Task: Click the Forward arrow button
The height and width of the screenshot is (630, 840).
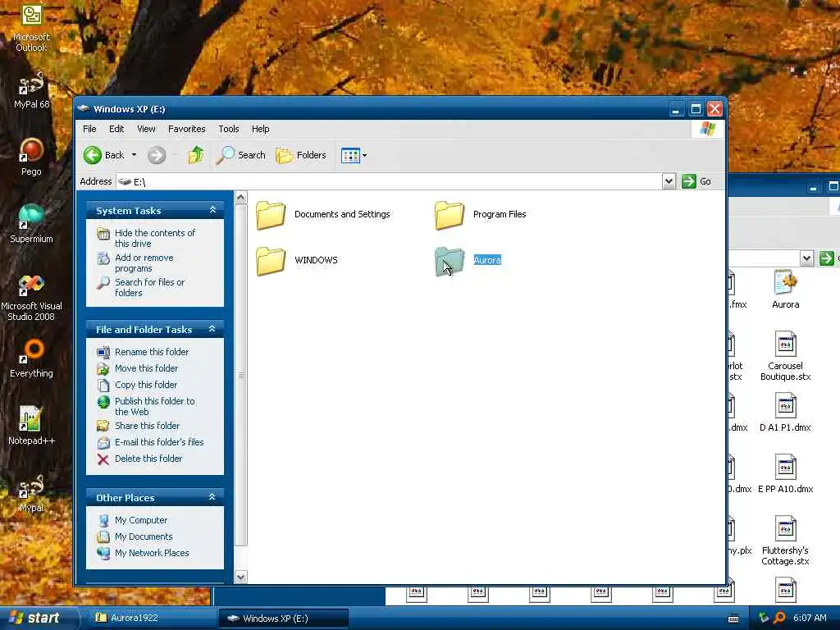Action: 157,155
